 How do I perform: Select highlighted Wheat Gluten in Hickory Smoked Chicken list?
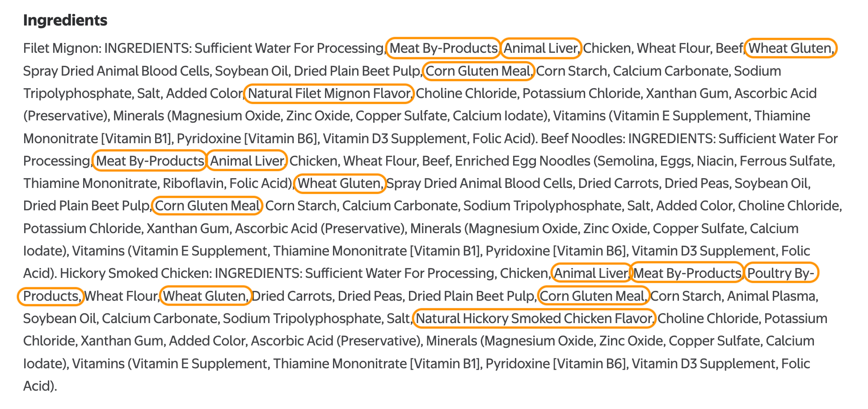coord(205,296)
